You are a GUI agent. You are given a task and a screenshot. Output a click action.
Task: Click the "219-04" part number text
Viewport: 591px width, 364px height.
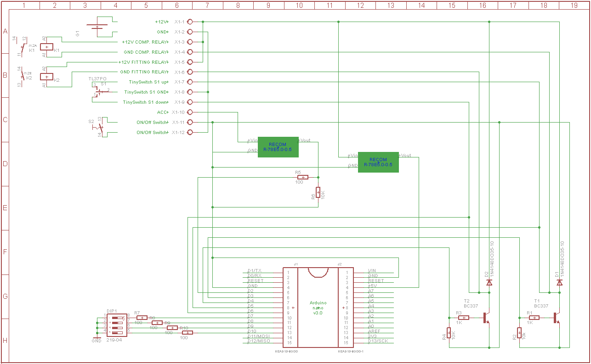click(x=114, y=340)
